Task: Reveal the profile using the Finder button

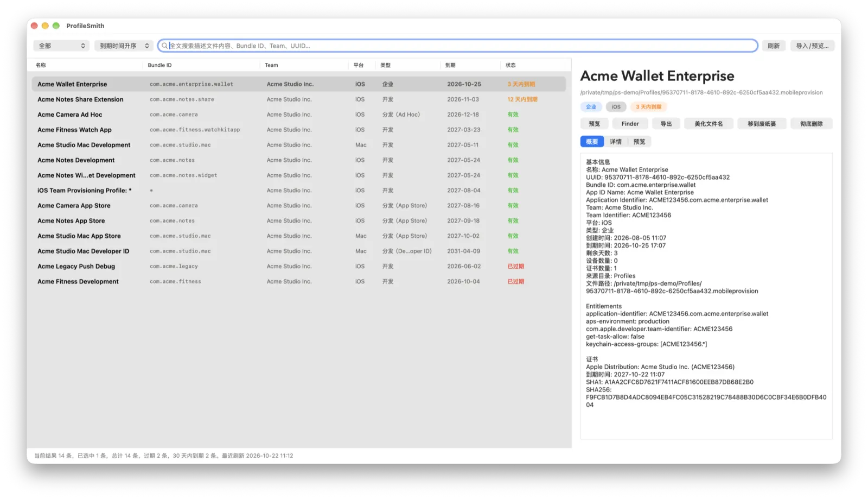Action: click(x=630, y=124)
